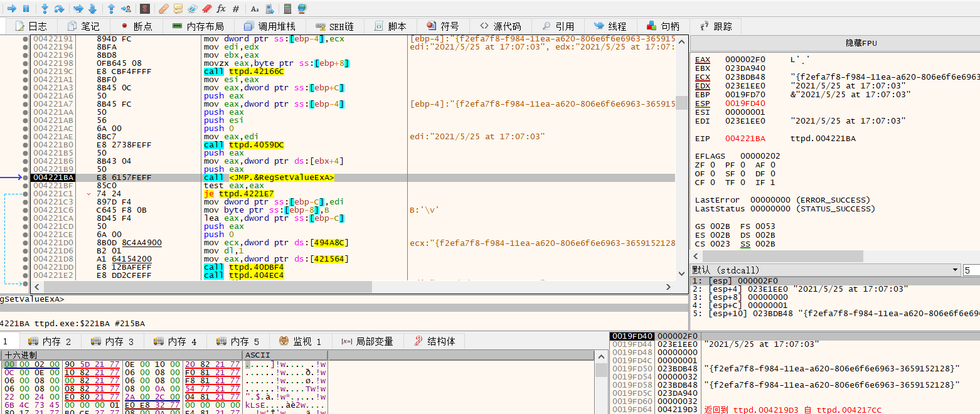Select the call ttpd.4059DC instruction
This screenshot has height=414, width=980.
244,145
